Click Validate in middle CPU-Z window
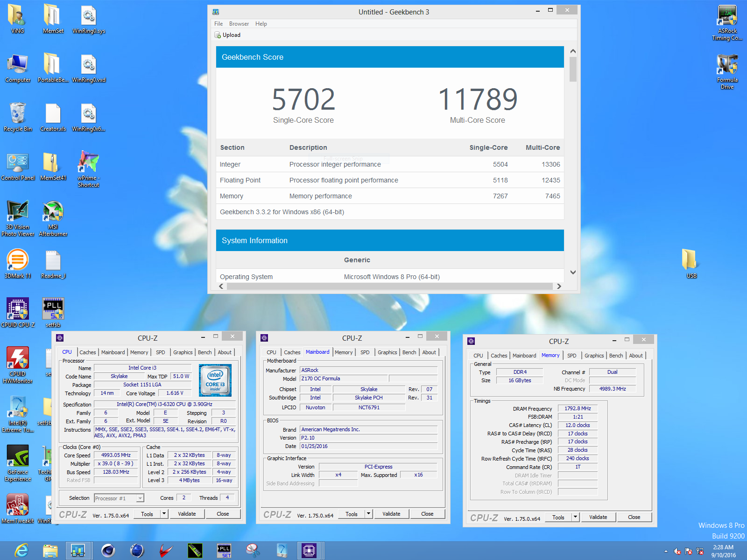The height and width of the screenshot is (560, 747). click(x=391, y=514)
